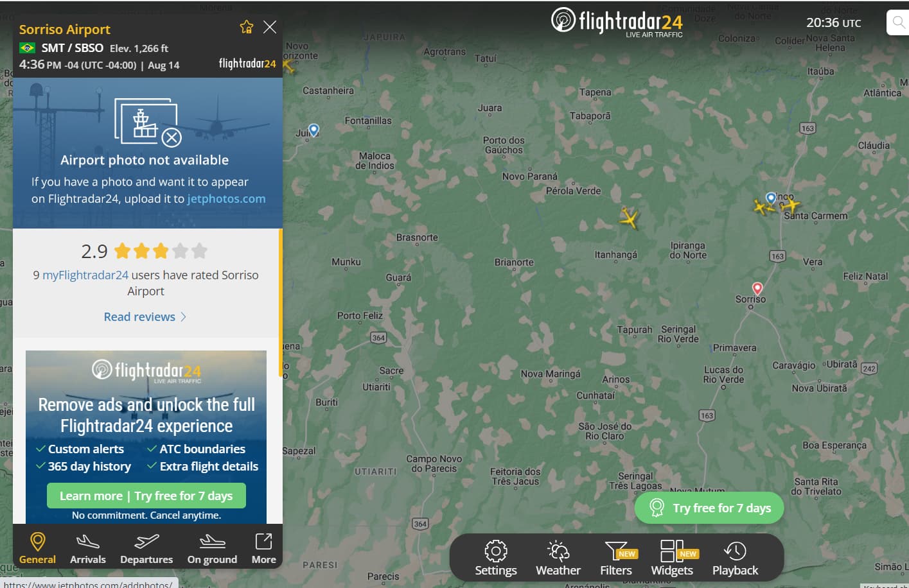909x588 pixels.
Task: Add Sorriso Airport to favorites star
Action: pos(247,27)
